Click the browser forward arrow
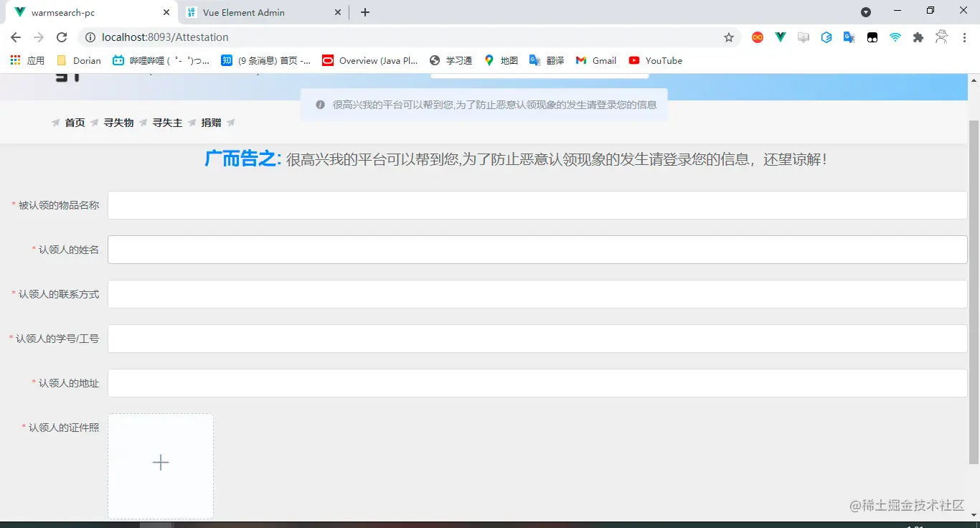Viewport: 980px width, 528px height. (x=39, y=37)
